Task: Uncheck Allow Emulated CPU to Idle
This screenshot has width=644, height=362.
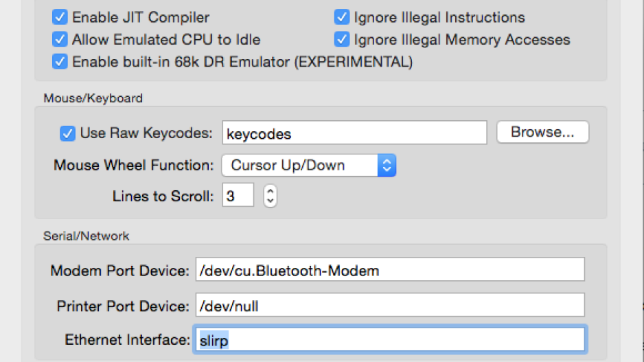Action: 60,39
